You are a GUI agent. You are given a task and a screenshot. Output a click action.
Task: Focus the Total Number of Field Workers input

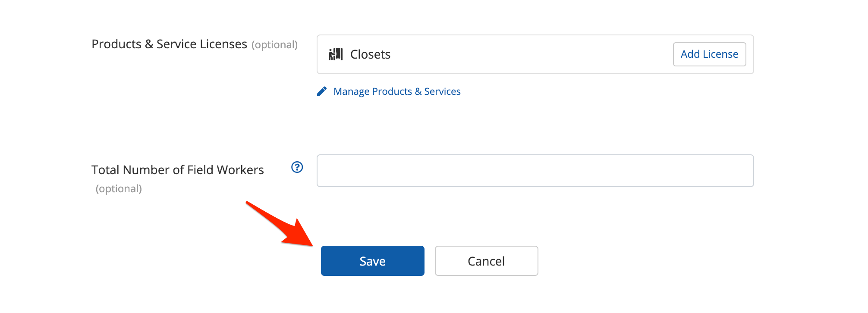point(535,171)
